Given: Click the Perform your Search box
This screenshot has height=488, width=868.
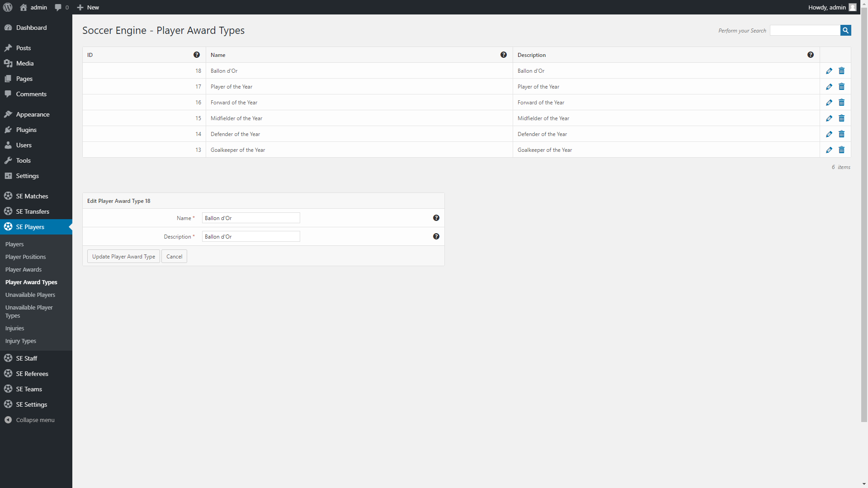Looking at the screenshot, I should (x=804, y=30).
